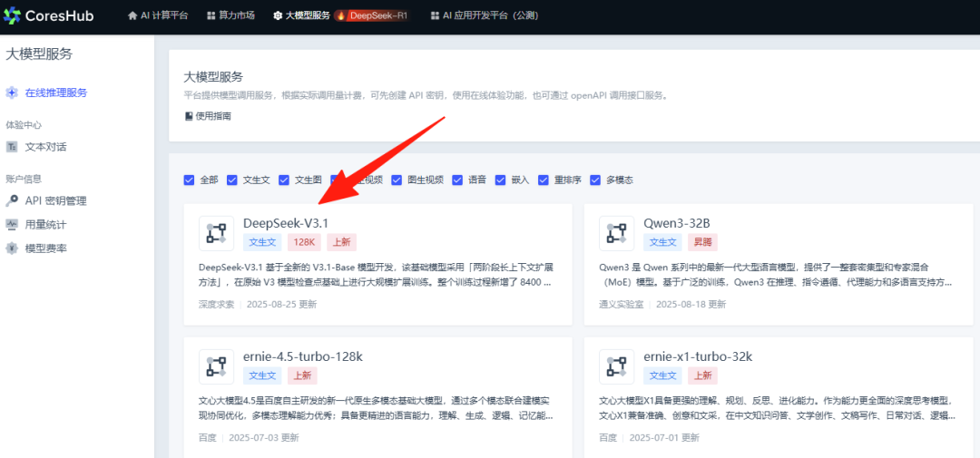The height and width of the screenshot is (458, 980).
Task: Open the AI 计算平台 tab
Action: click(x=158, y=15)
